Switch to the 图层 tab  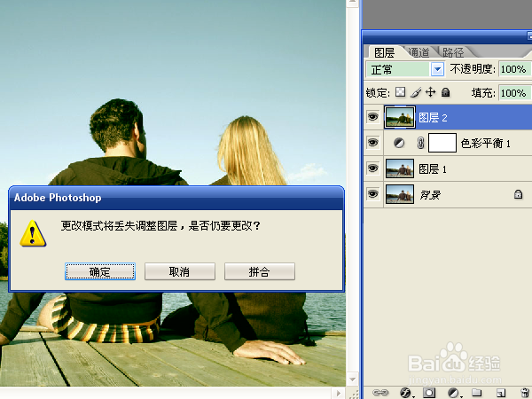tap(385, 52)
